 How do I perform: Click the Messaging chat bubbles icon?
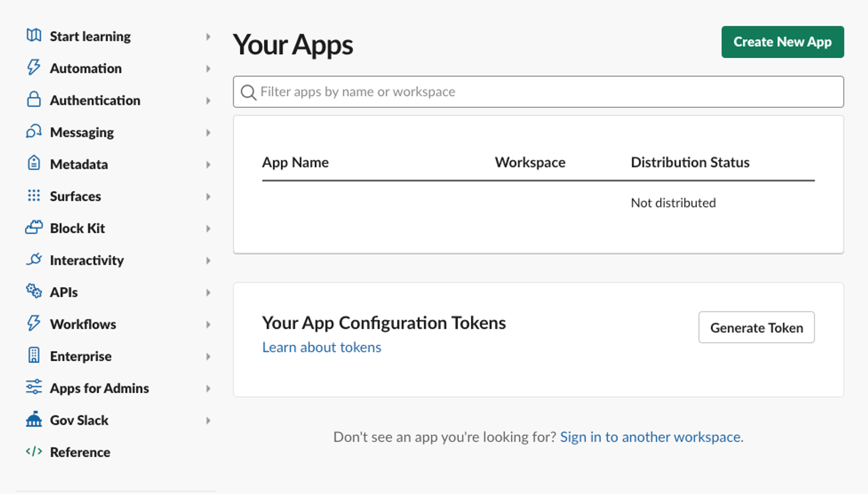(34, 132)
